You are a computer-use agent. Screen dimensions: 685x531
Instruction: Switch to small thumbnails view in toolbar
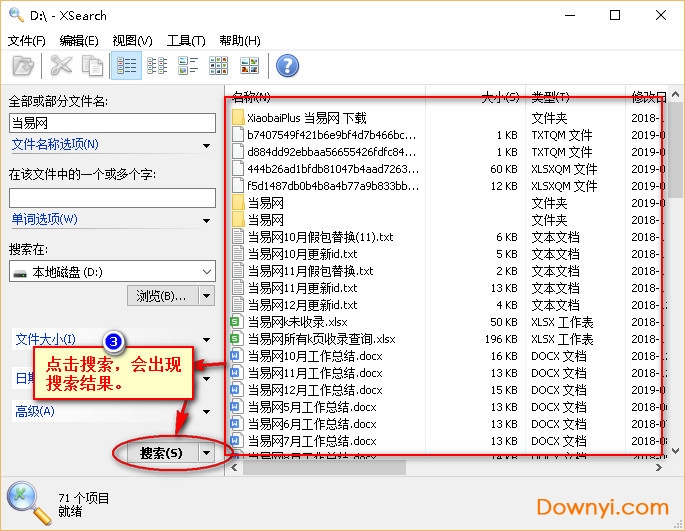(x=219, y=66)
